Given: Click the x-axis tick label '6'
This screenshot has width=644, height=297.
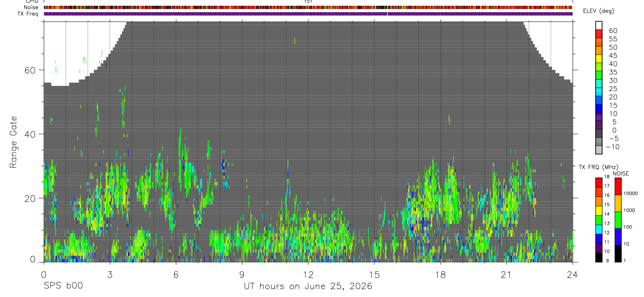Looking at the screenshot, I should [176, 274].
